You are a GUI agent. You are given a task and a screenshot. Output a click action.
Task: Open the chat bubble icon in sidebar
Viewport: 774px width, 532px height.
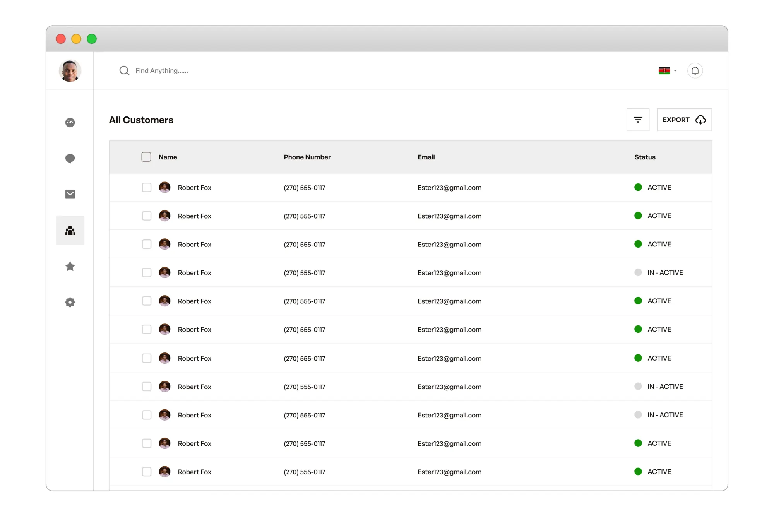pyautogui.click(x=70, y=159)
